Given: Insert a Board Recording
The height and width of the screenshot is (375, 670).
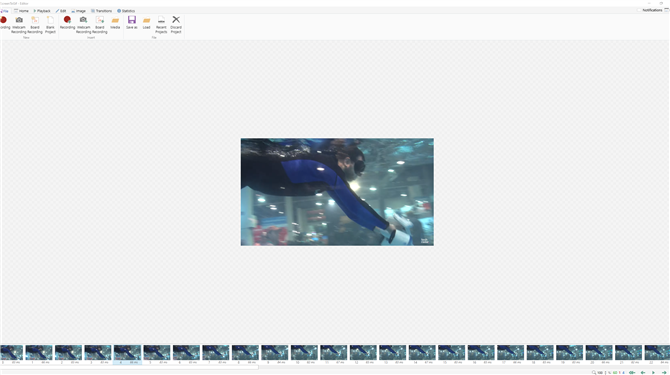Looking at the screenshot, I should (x=100, y=25).
